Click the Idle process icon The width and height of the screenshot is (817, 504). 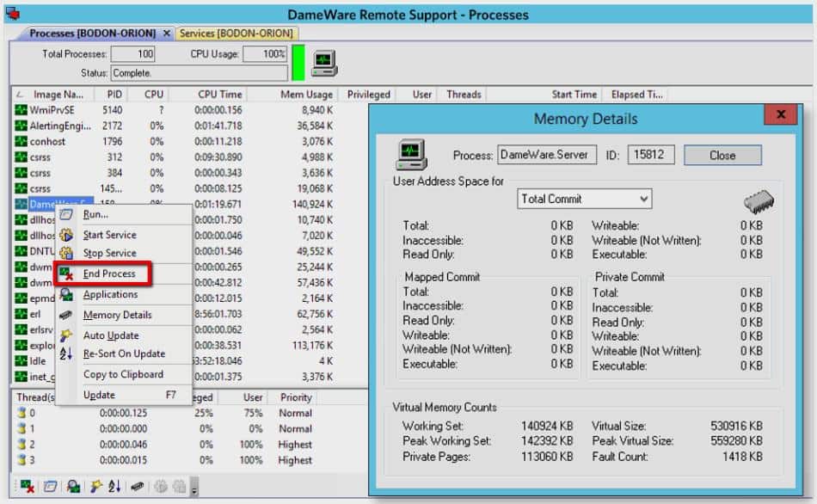[21, 360]
